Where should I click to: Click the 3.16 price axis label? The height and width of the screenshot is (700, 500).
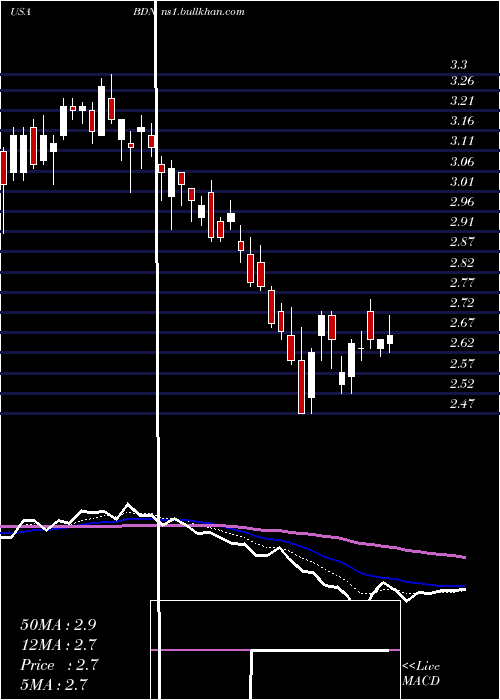[x=462, y=121]
